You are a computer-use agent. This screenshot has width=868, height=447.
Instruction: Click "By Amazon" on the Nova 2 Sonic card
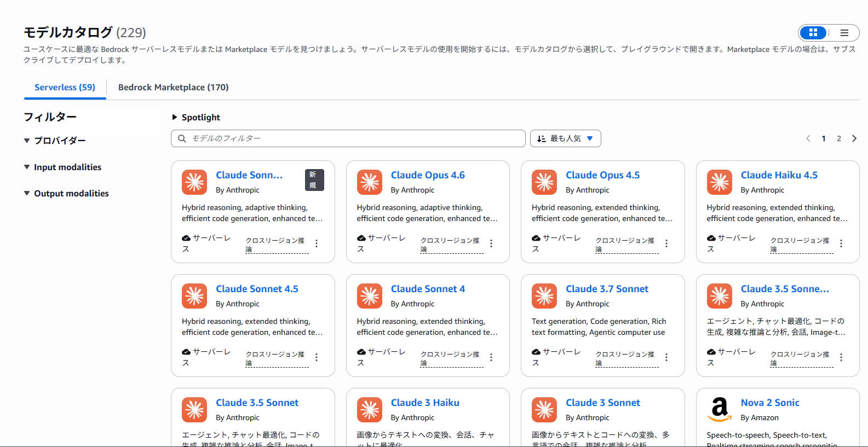click(x=760, y=417)
